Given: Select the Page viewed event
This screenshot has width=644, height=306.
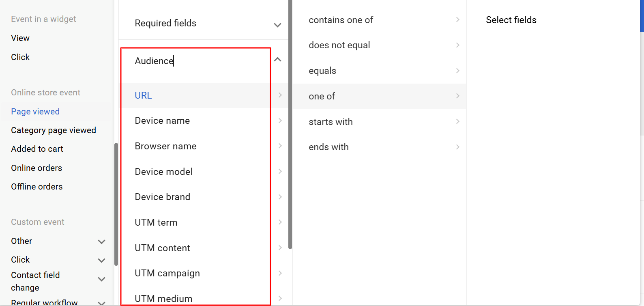Looking at the screenshot, I should pyautogui.click(x=35, y=112).
